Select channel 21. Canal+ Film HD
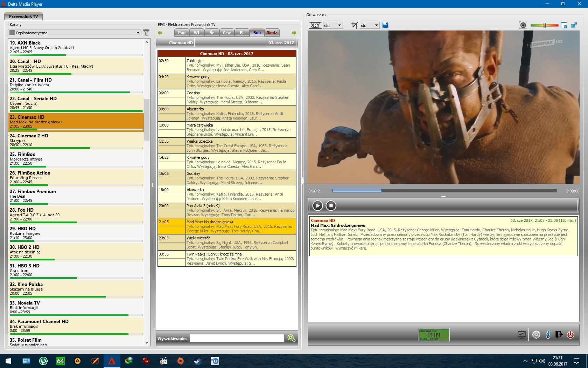The height and width of the screenshot is (368, 588). pyautogui.click(x=76, y=85)
